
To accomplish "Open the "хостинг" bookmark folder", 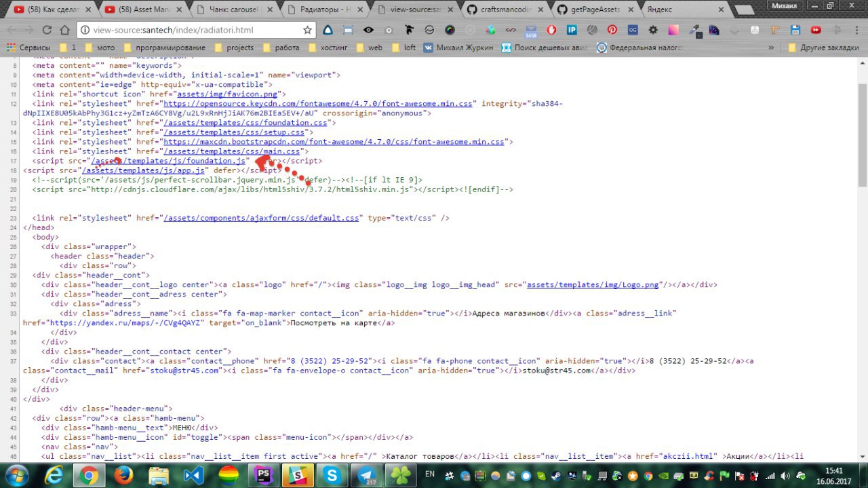I will (x=328, y=48).
